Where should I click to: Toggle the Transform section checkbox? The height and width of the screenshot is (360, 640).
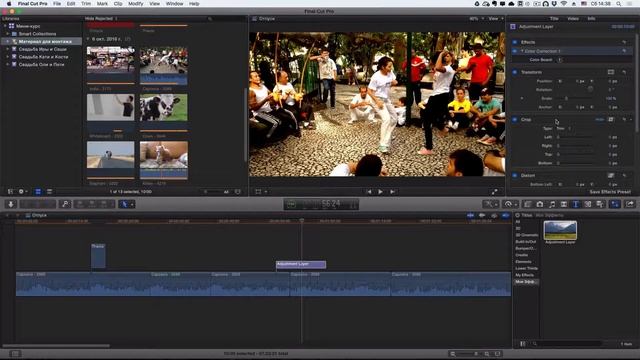click(515, 72)
